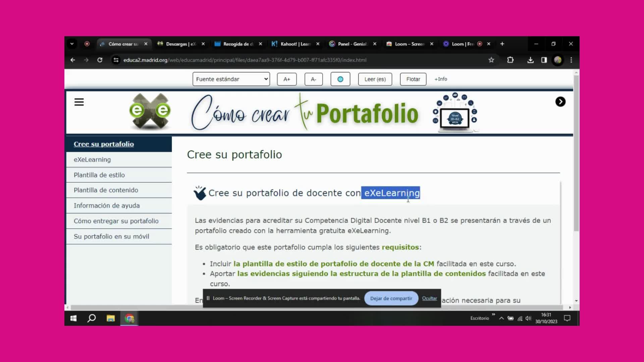Open File Explorer in the taskbar
Image resolution: width=644 pixels, height=362 pixels.
pos(111,318)
